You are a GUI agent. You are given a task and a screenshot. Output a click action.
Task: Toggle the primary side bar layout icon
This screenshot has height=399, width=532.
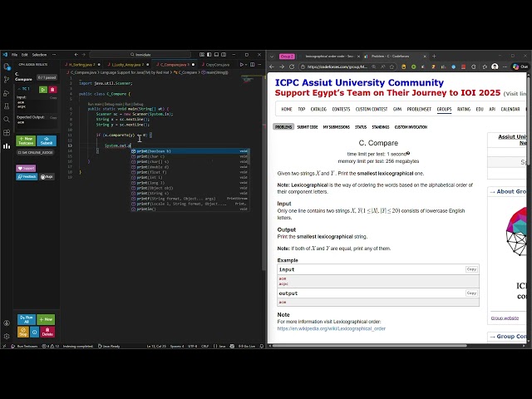point(209,55)
